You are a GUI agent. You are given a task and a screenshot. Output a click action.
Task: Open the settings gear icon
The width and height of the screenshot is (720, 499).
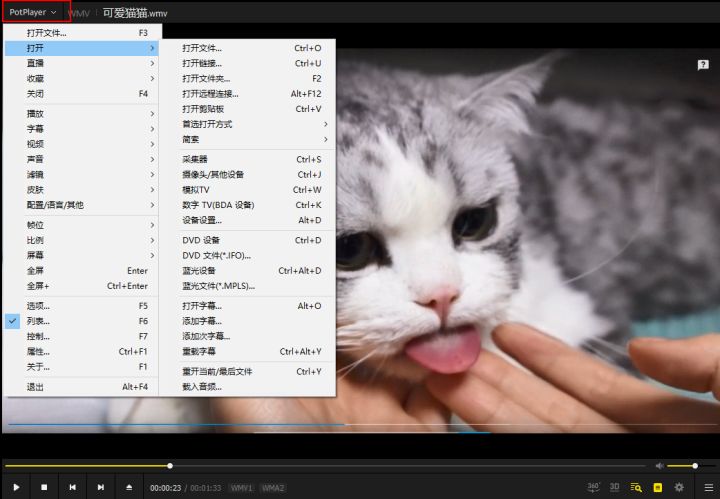(679, 487)
